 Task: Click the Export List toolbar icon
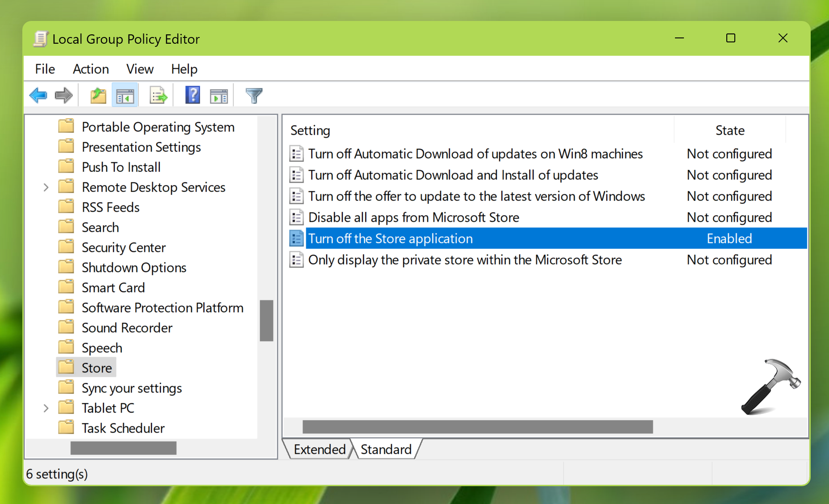[158, 95]
